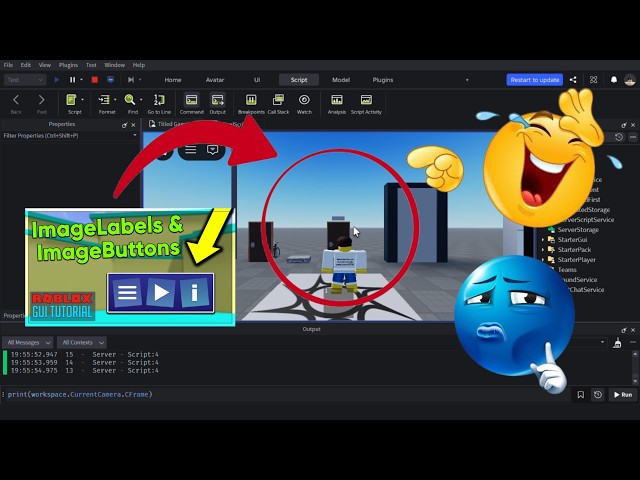Open the dropdown arrow beside step-forward

(x=140, y=80)
